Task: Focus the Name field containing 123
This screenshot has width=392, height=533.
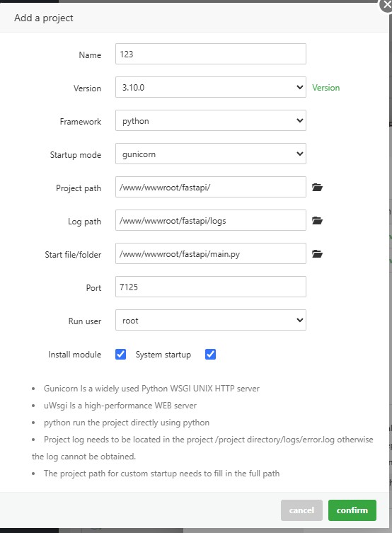Action: pyautogui.click(x=211, y=54)
